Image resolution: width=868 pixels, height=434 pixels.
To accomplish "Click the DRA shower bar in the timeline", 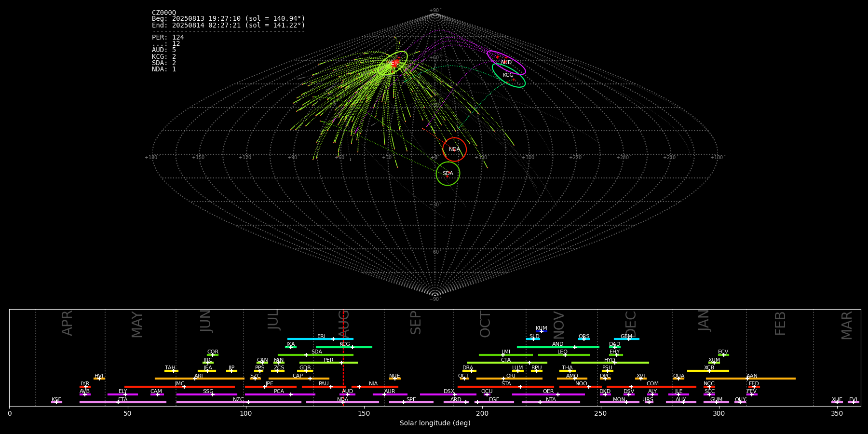I will tap(469, 371).
